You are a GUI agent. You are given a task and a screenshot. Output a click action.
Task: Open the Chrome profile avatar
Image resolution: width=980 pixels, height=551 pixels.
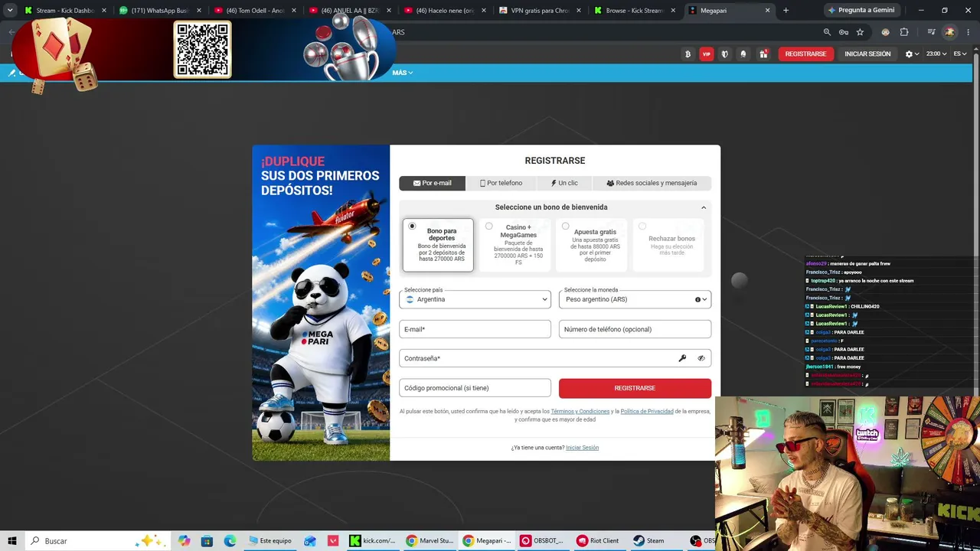[x=949, y=32]
